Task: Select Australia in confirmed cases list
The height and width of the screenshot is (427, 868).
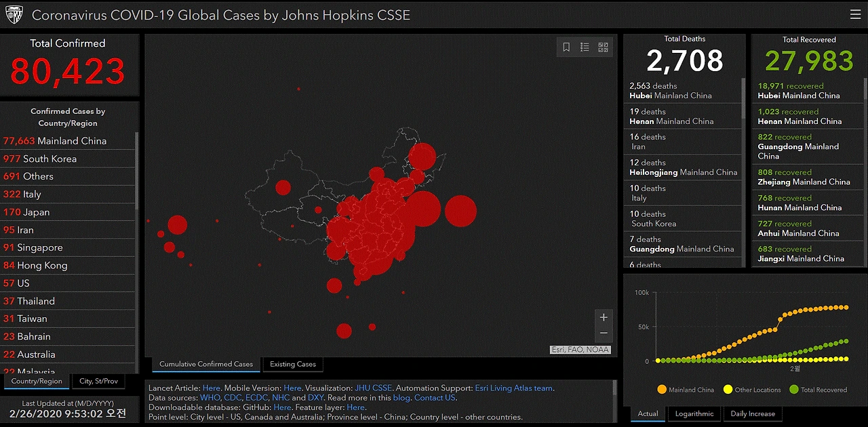Action: click(68, 354)
